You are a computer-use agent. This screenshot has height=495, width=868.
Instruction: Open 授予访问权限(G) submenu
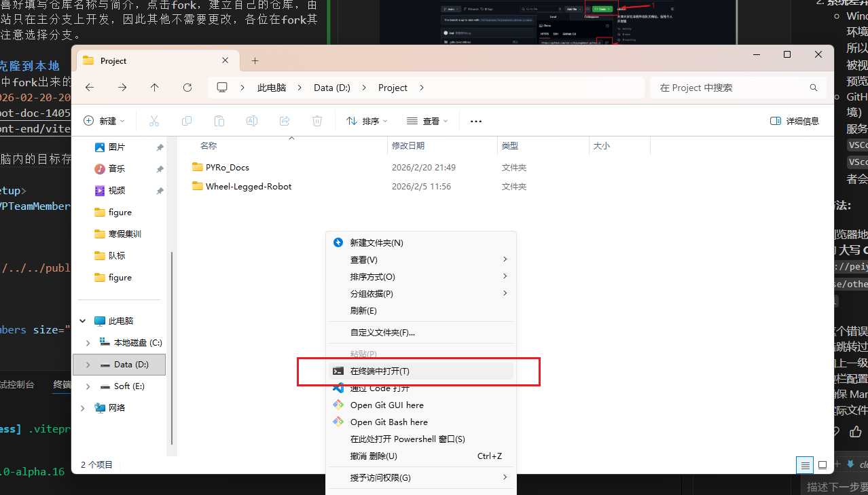[x=421, y=477]
